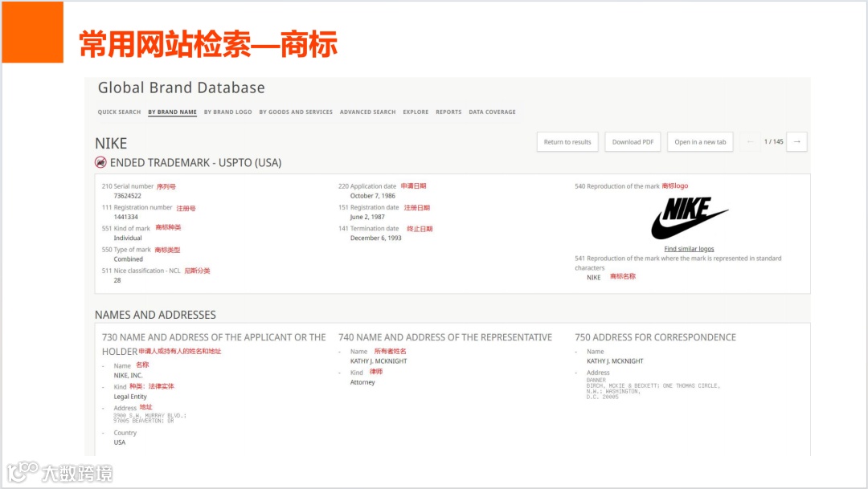Click Open in a new tab button

[700, 142]
